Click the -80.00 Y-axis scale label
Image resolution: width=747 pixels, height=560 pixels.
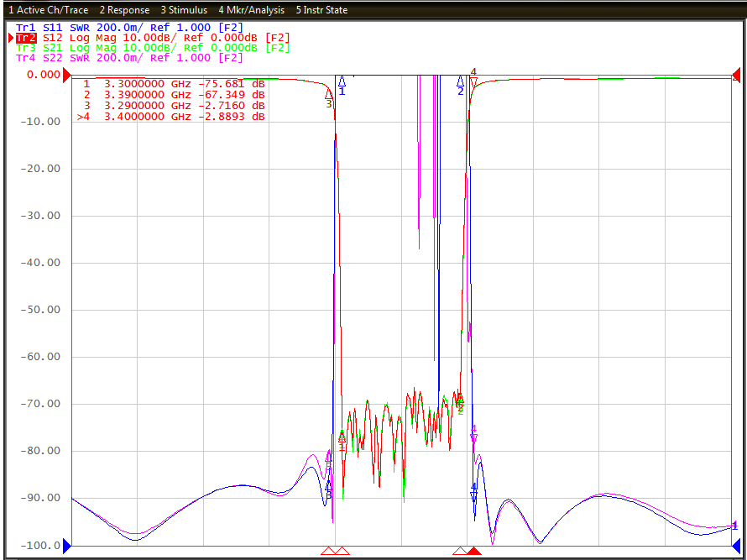click(40, 451)
